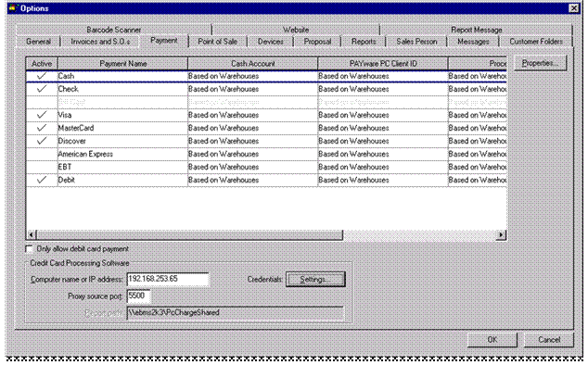Open the Sales Person tab
This screenshot has height=365, width=588.
click(x=416, y=41)
